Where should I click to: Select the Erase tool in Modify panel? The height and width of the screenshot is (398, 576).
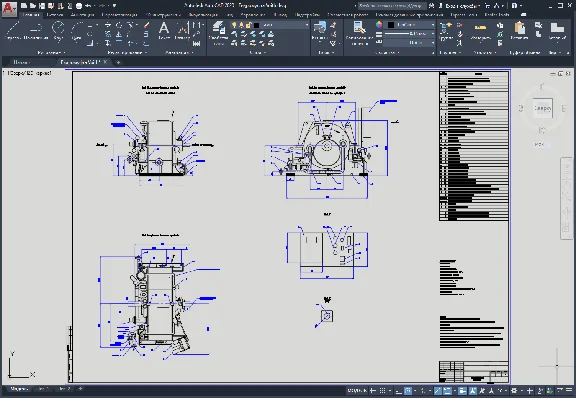pos(146,25)
